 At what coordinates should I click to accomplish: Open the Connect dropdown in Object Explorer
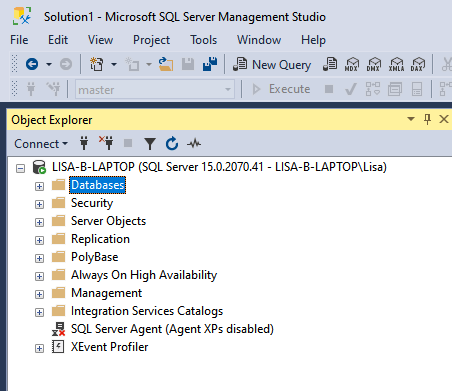41,144
